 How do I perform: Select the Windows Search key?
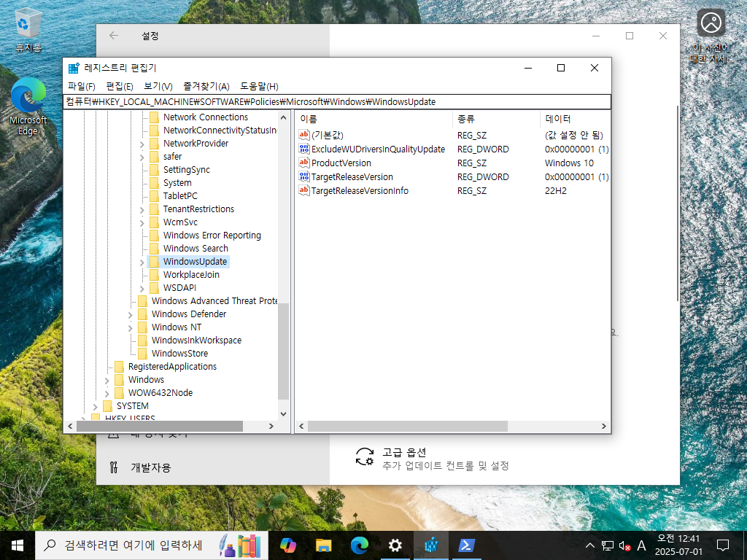[x=196, y=248]
